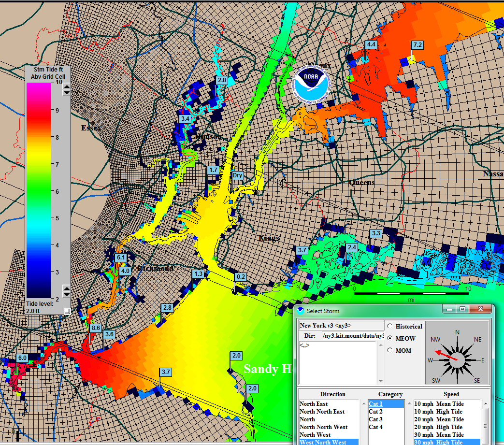Select 30 mph Mean Tide speed
Screen dimensions: 504x445
point(447,435)
